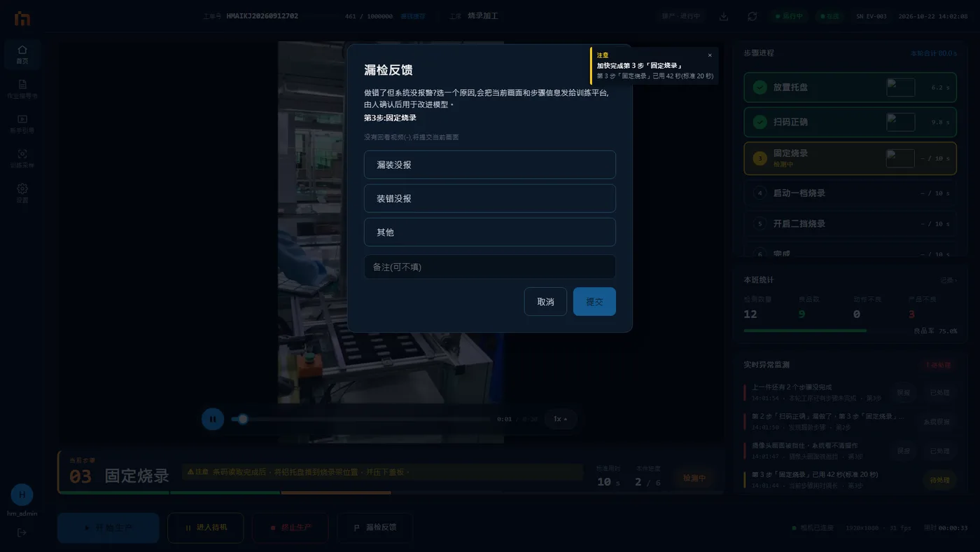Pick the 其他 reason option
Screen dimensions: 980x552
(489, 232)
